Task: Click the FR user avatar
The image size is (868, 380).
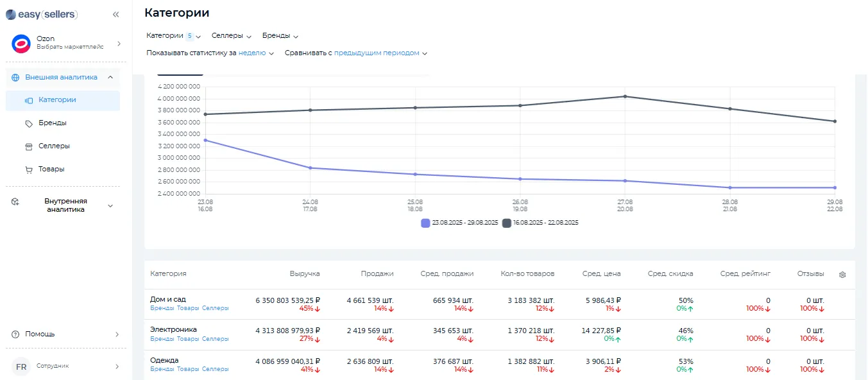Action: [x=21, y=367]
